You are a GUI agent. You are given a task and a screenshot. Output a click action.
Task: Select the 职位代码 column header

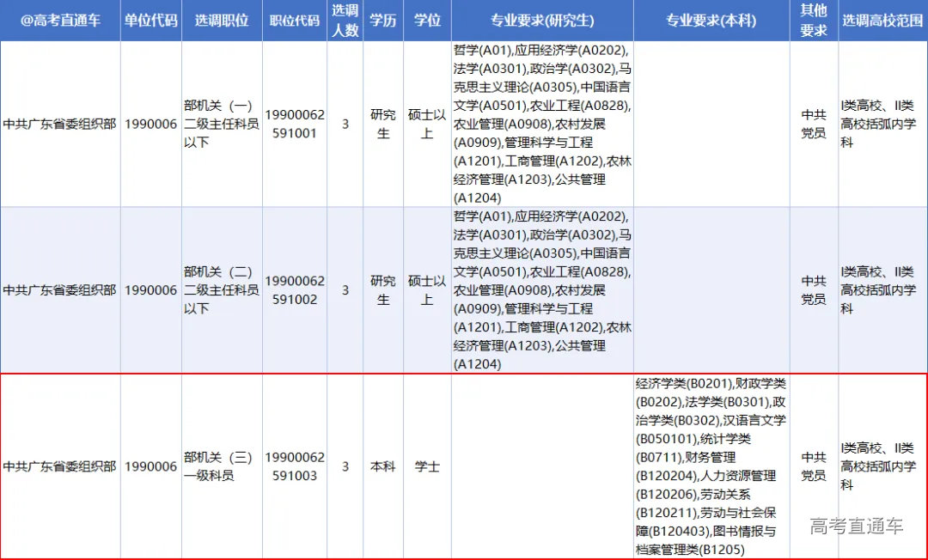point(294,21)
